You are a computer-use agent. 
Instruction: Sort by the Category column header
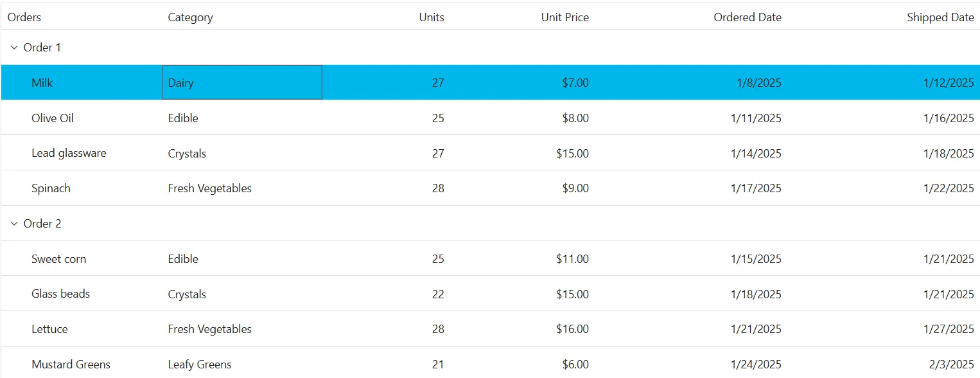pos(190,17)
